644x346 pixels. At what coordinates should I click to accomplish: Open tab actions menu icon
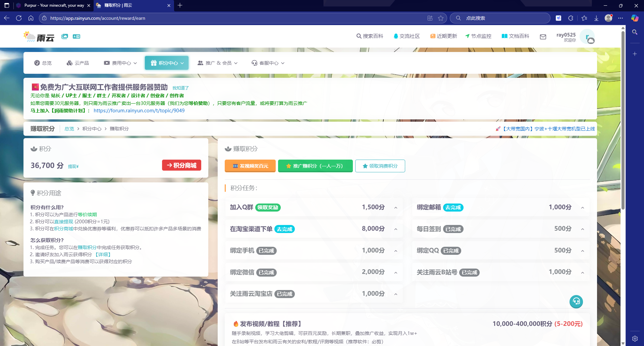pos(7,5)
